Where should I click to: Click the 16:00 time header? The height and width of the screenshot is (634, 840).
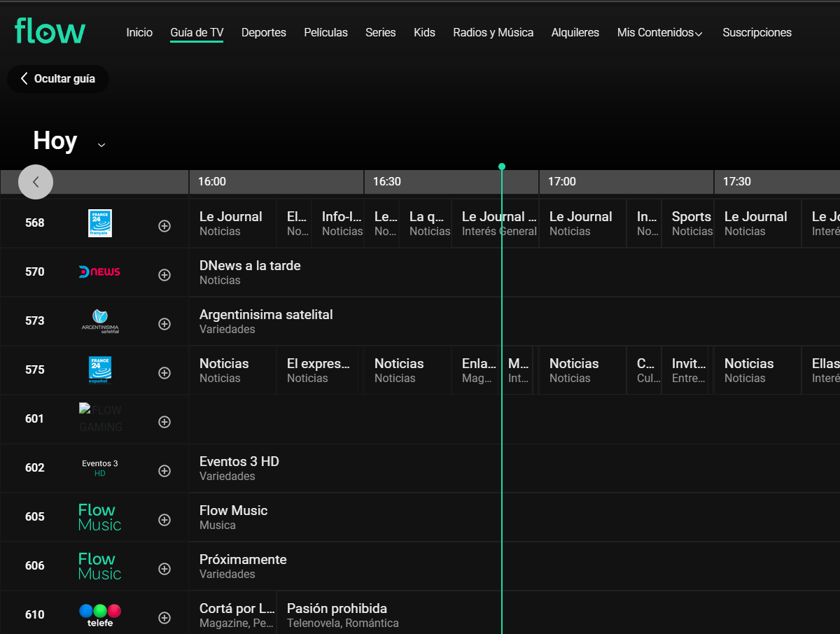(276, 182)
